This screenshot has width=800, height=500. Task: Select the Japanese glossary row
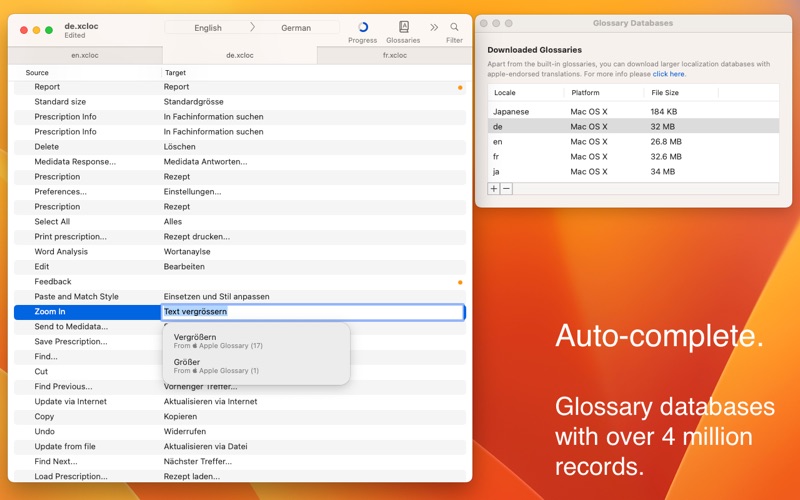(x=633, y=111)
